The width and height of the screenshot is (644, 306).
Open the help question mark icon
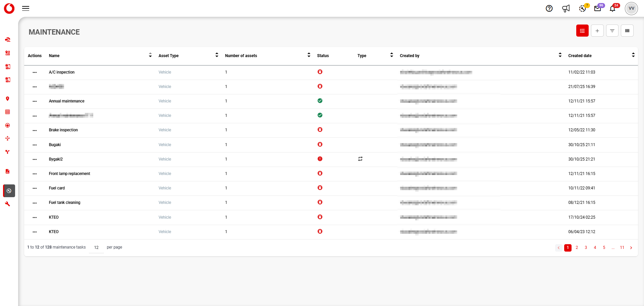549,8
